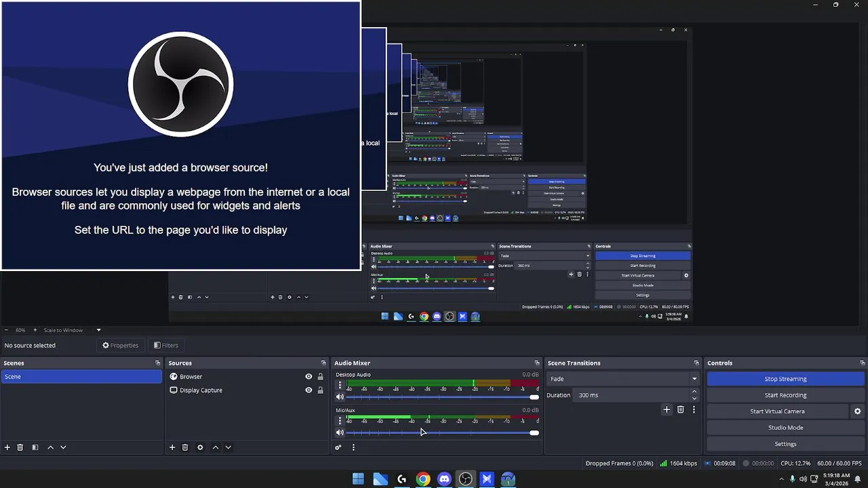
Task: Open source properties via the Sources gear icon
Action: 200,447
